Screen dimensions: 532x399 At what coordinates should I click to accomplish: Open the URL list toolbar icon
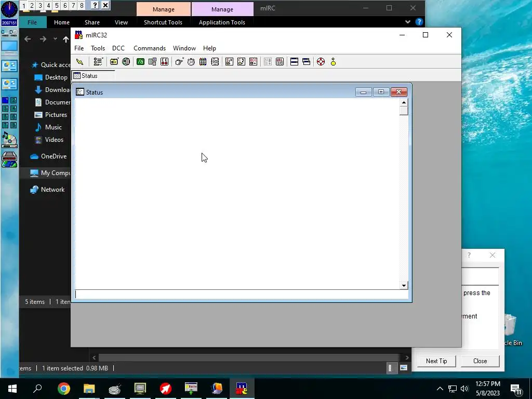(280, 62)
